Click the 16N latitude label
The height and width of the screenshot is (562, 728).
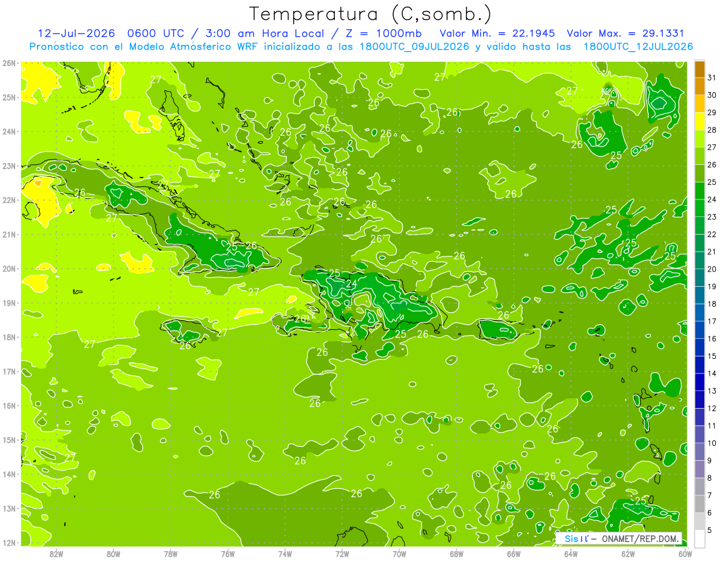point(8,406)
